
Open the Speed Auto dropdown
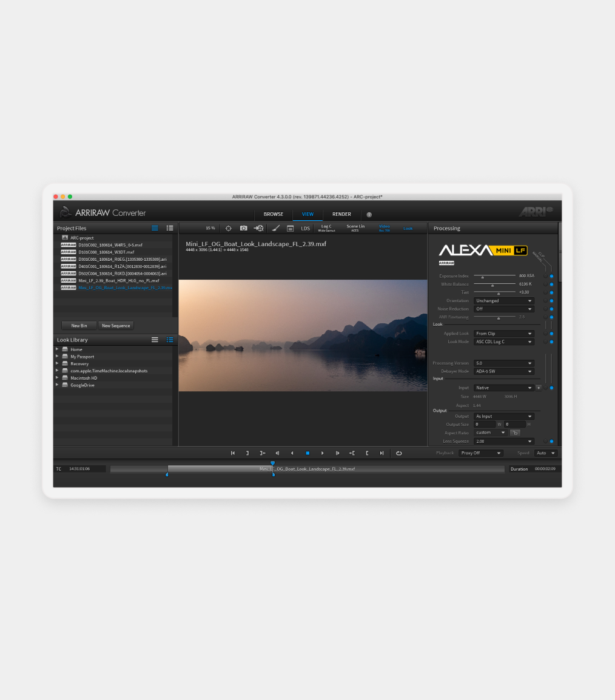(x=545, y=453)
